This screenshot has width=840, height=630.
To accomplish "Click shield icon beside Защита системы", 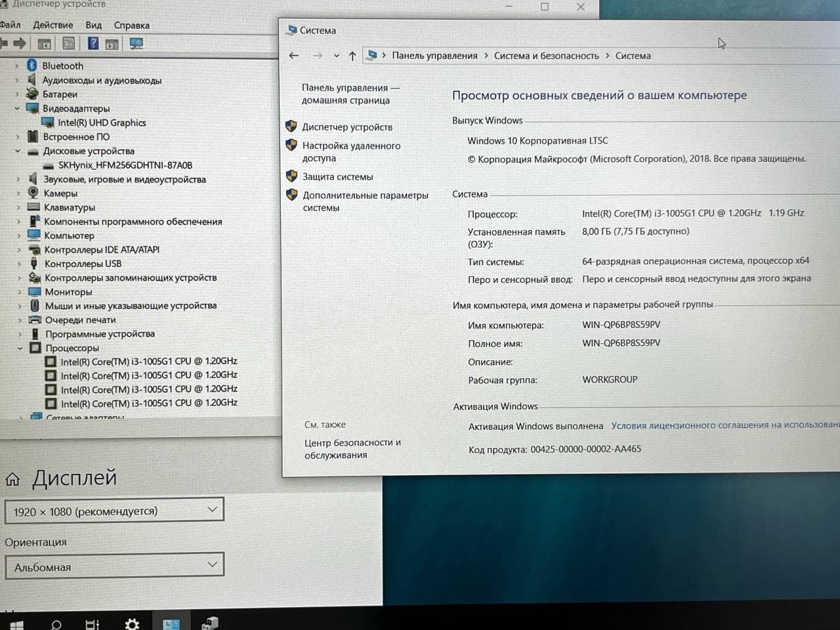I will tap(292, 176).
